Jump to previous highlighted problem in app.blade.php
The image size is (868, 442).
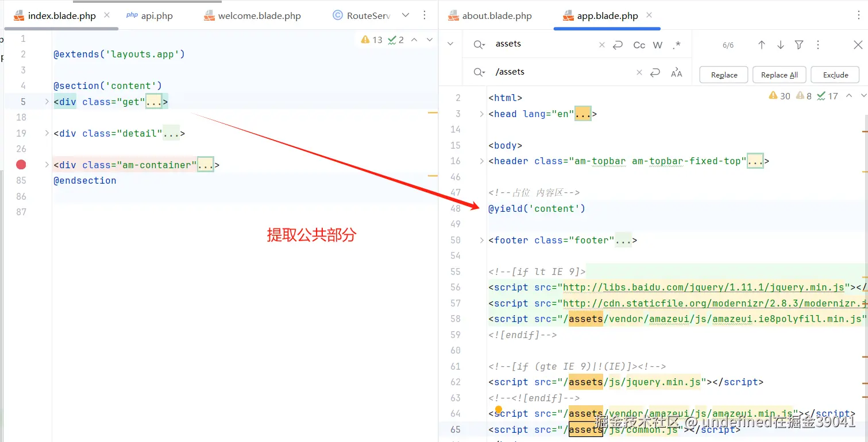(849, 96)
